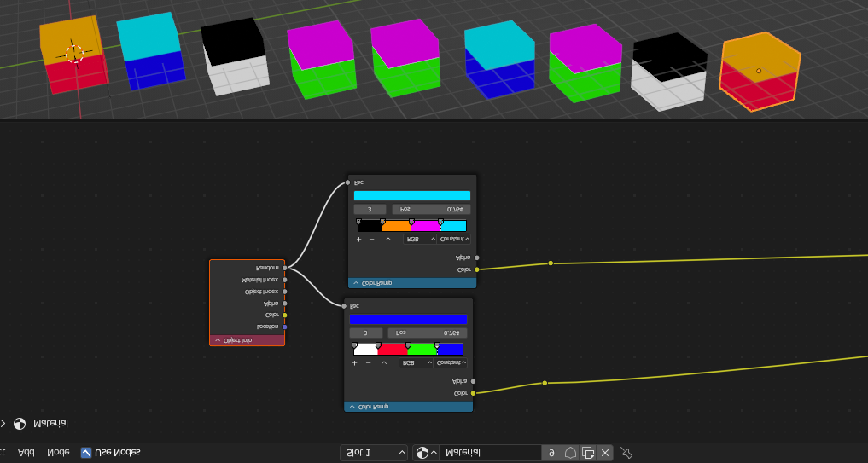Image resolution: width=868 pixels, height=463 pixels.
Task: Click Color output socket of blue Color Ramp
Action: 473,393
